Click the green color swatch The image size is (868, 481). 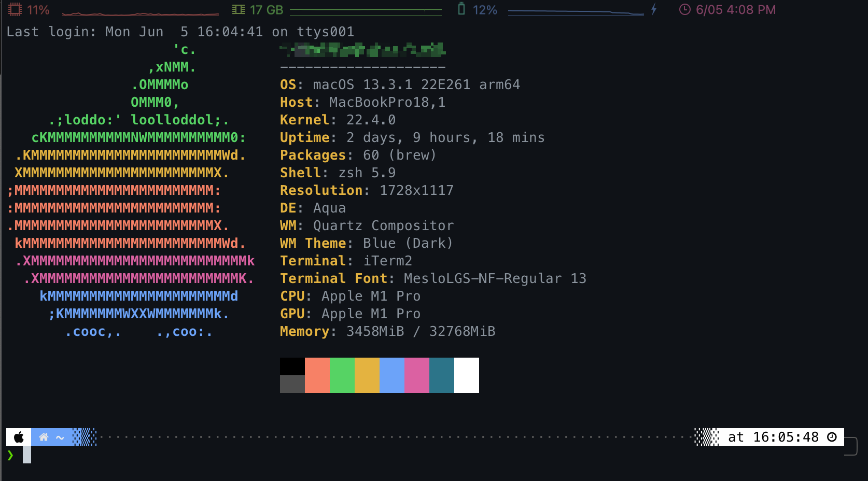click(342, 375)
